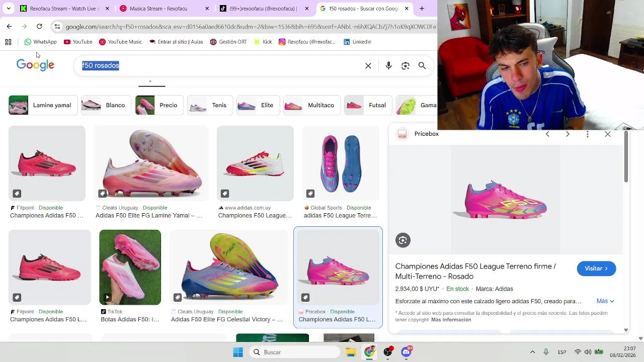The width and height of the screenshot is (644, 362).
Task: Open volume control in system tray
Action: 588,352
